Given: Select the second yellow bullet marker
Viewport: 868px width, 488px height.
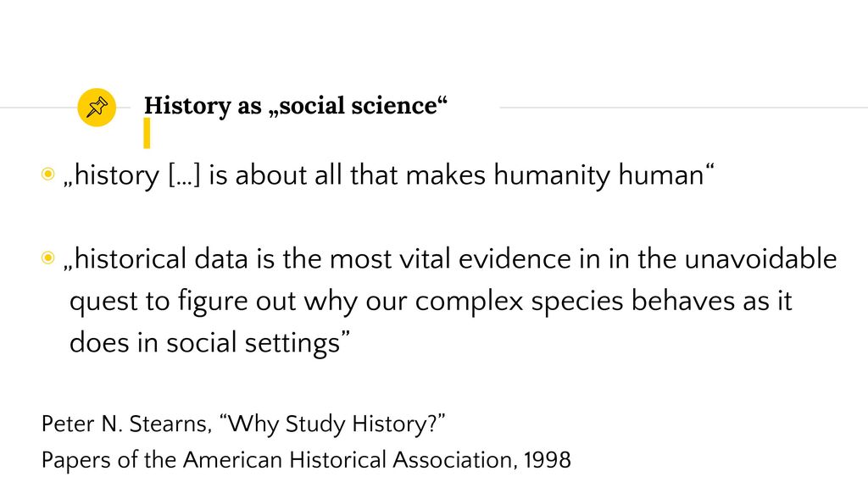Looking at the screenshot, I should click(48, 258).
